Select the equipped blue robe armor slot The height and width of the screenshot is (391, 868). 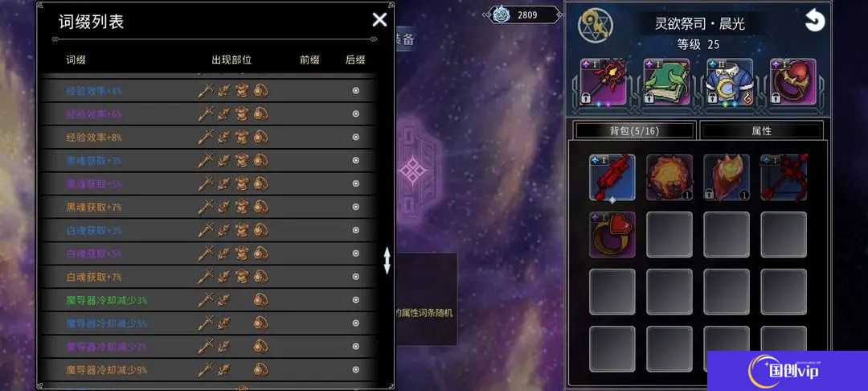[730, 82]
